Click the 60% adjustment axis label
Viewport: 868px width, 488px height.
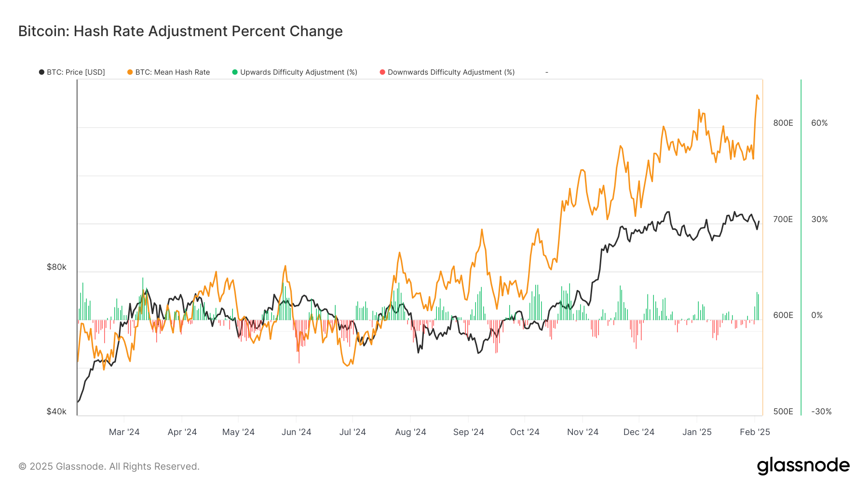(819, 123)
